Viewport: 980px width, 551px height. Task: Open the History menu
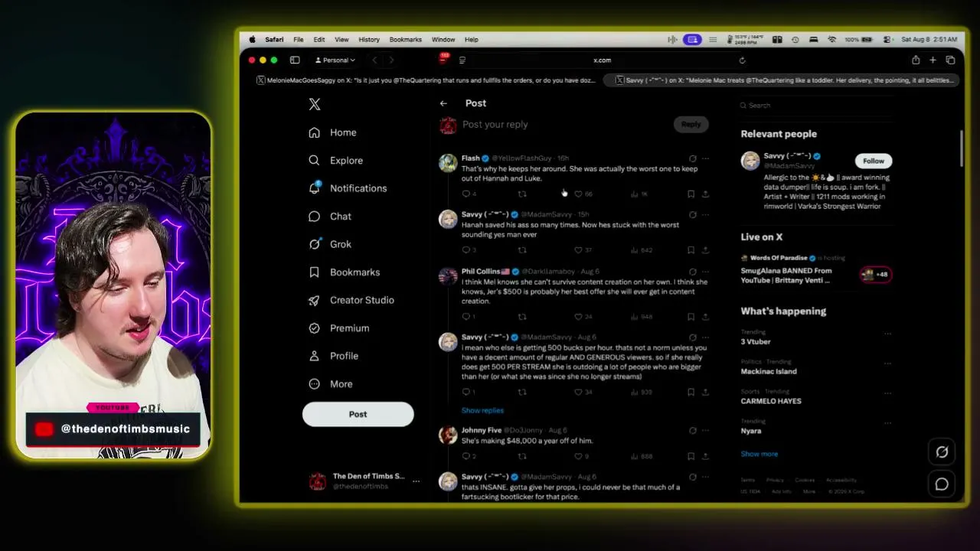(369, 40)
